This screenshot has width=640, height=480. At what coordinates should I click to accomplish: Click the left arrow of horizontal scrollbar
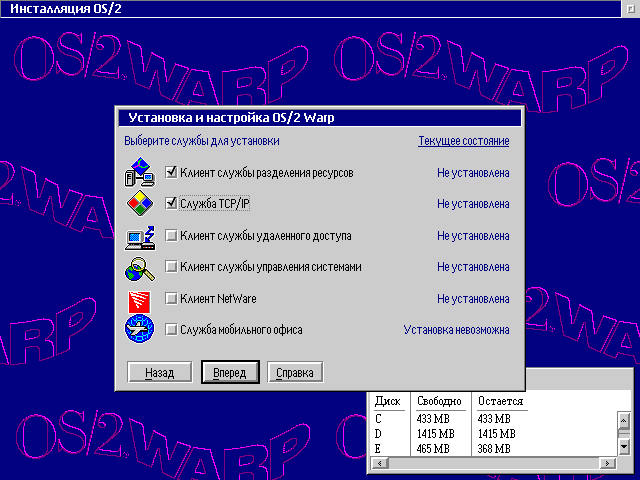click(x=380, y=463)
